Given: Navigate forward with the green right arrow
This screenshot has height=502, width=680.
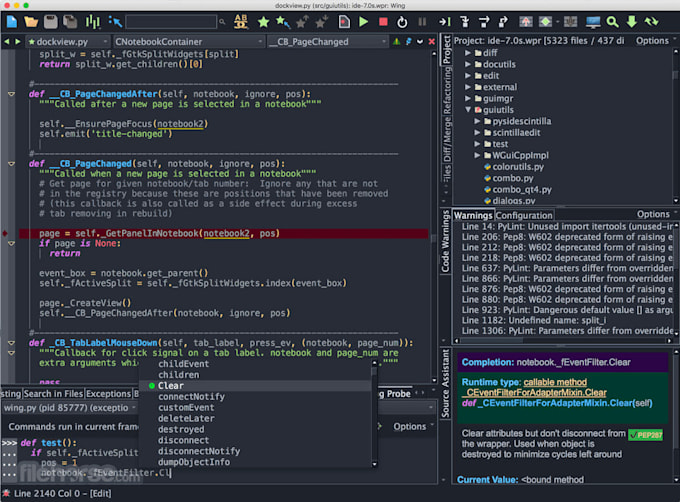Looking at the screenshot, I should 17,42.
